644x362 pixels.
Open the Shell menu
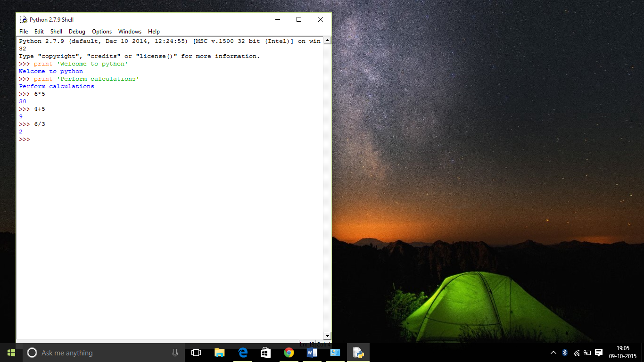tap(57, 32)
